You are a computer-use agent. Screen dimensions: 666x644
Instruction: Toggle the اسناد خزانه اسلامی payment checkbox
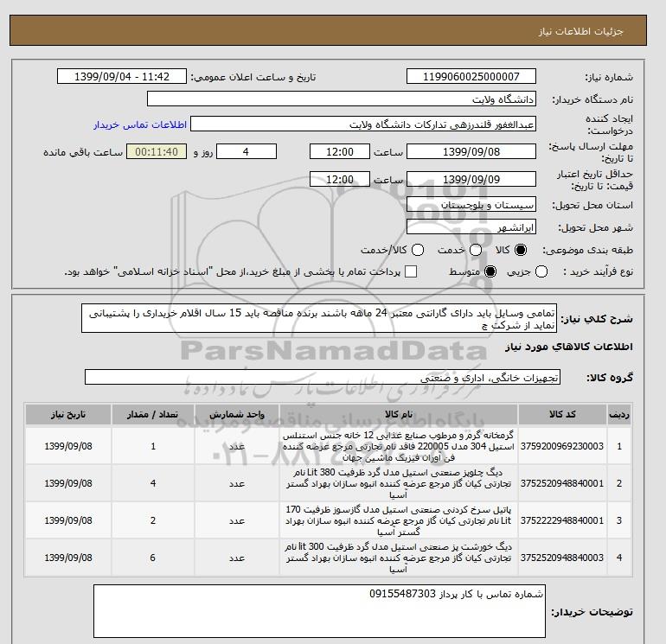pyautogui.click(x=411, y=271)
